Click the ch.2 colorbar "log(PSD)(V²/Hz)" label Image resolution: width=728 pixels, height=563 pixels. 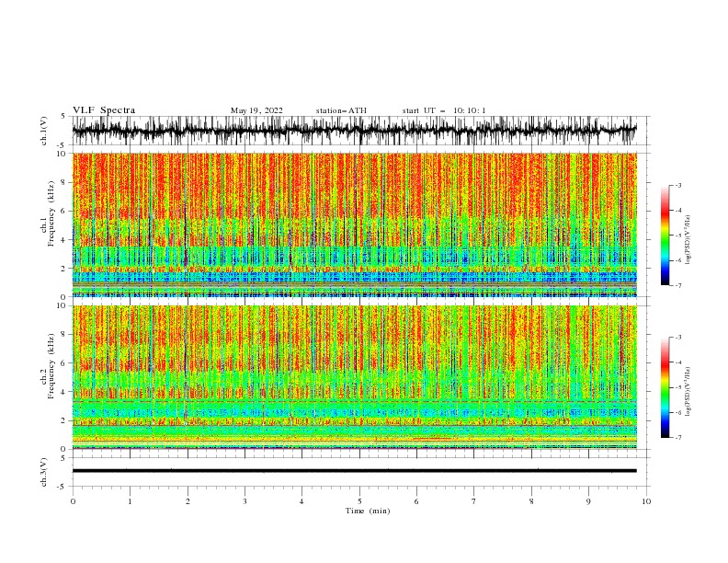coord(688,392)
